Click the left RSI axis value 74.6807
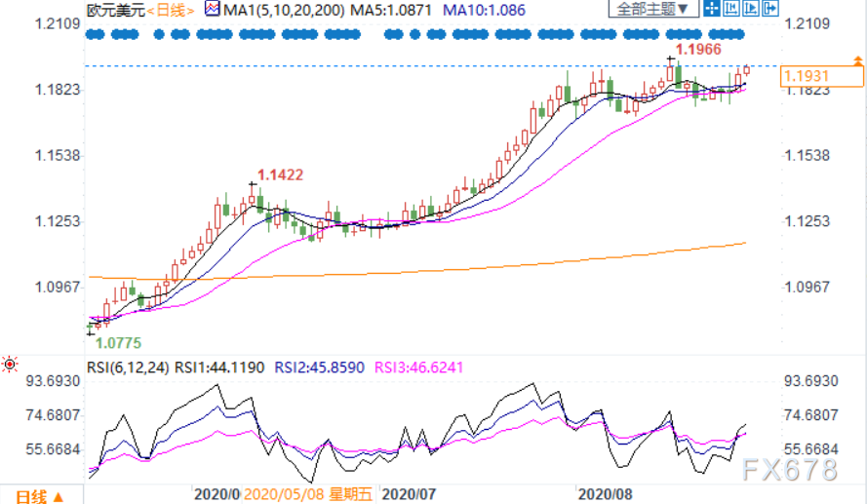This screenshot has width=867, height=504. (x=53, y=415)
